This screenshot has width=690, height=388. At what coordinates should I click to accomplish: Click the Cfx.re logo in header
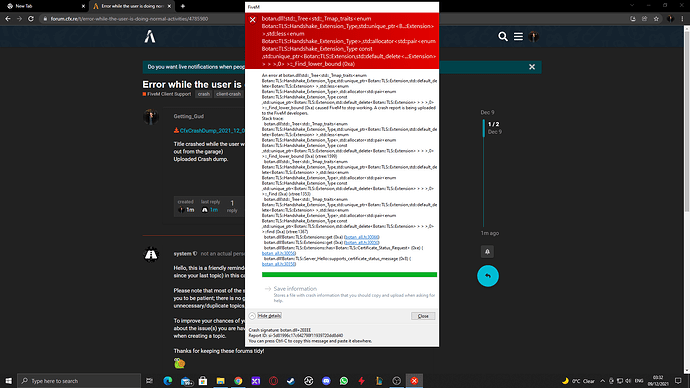pos(150,37)
